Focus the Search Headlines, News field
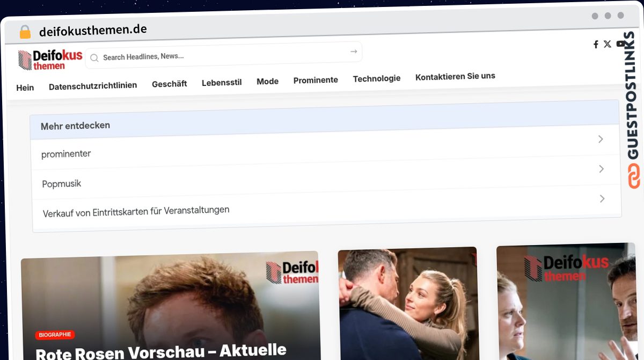Image resolution: width=644 pixels, height=360 pixels. point(224,55)
